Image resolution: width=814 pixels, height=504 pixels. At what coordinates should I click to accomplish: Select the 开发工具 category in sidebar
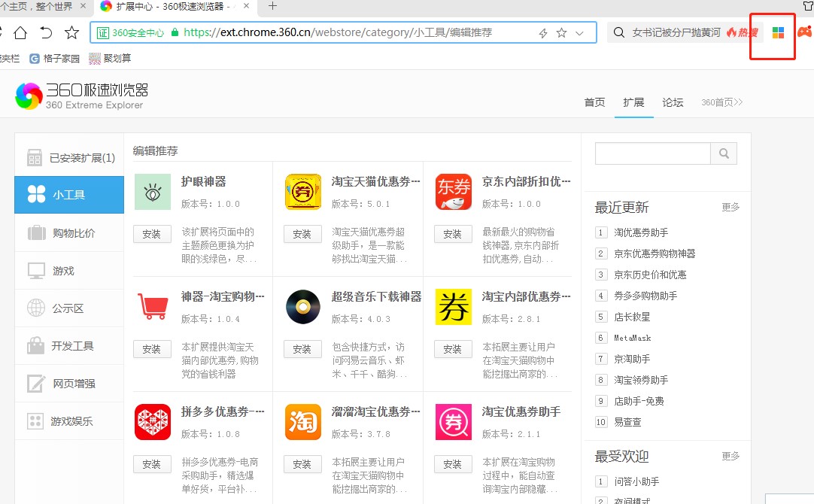[x=72, y=346]
